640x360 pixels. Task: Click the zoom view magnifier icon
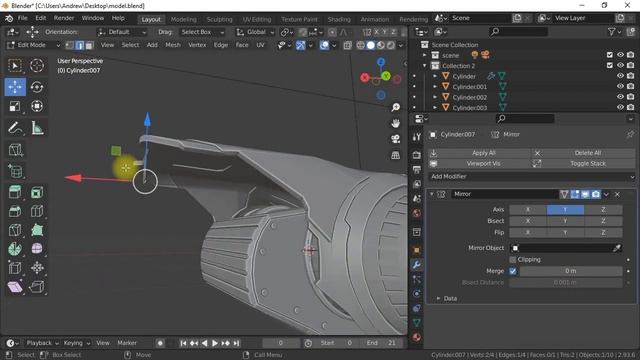(x=395, y=107)
